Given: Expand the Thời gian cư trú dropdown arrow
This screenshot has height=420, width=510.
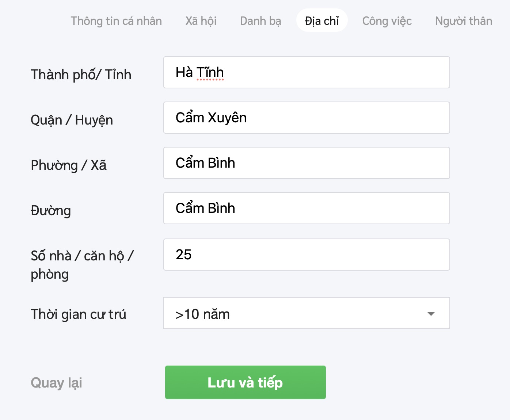Looking at the screenshot, I should 431,314.
